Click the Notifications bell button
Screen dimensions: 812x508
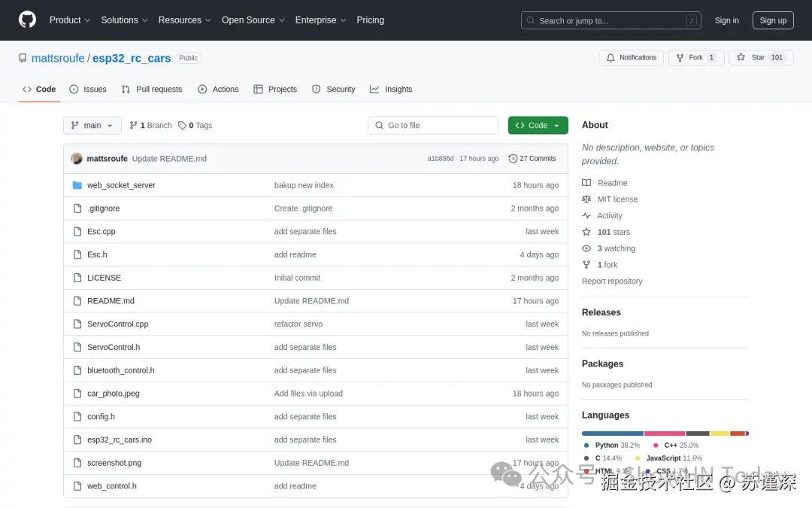632,57
